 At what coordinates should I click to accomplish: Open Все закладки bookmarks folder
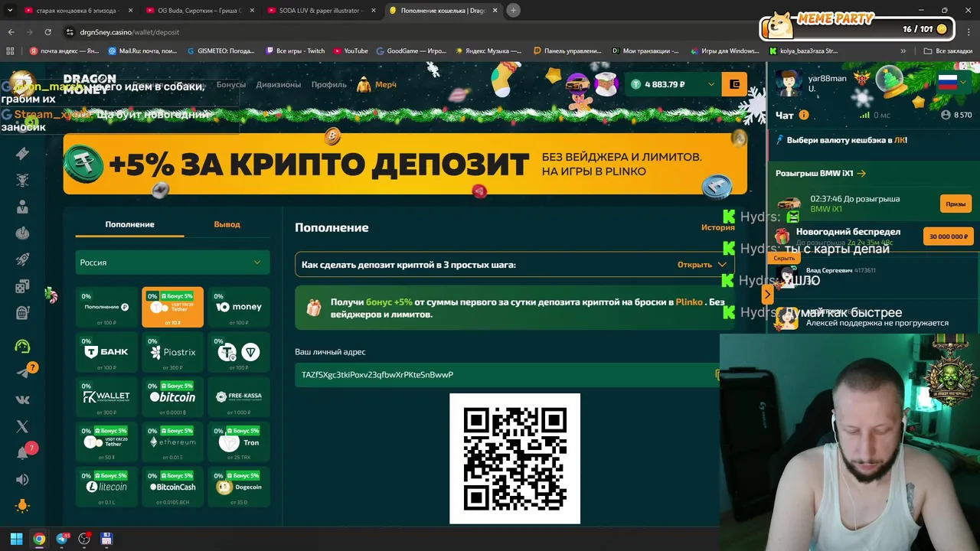coord(948,51)
